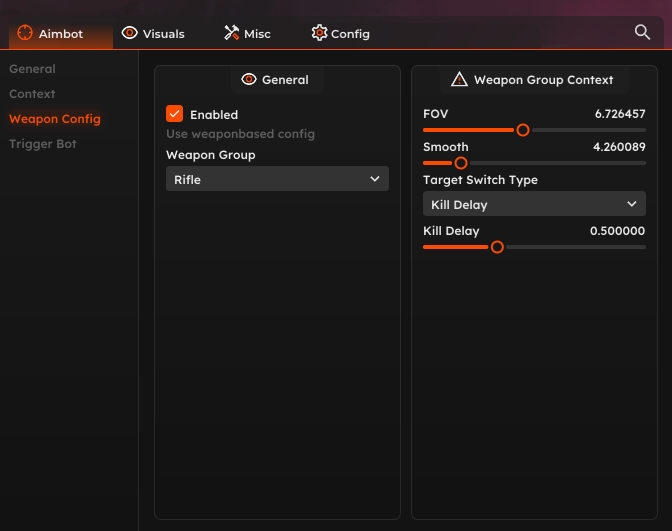672x531 pixels.
Task: Click the eye icon on the Visuals tab
Action: point(130,33)
